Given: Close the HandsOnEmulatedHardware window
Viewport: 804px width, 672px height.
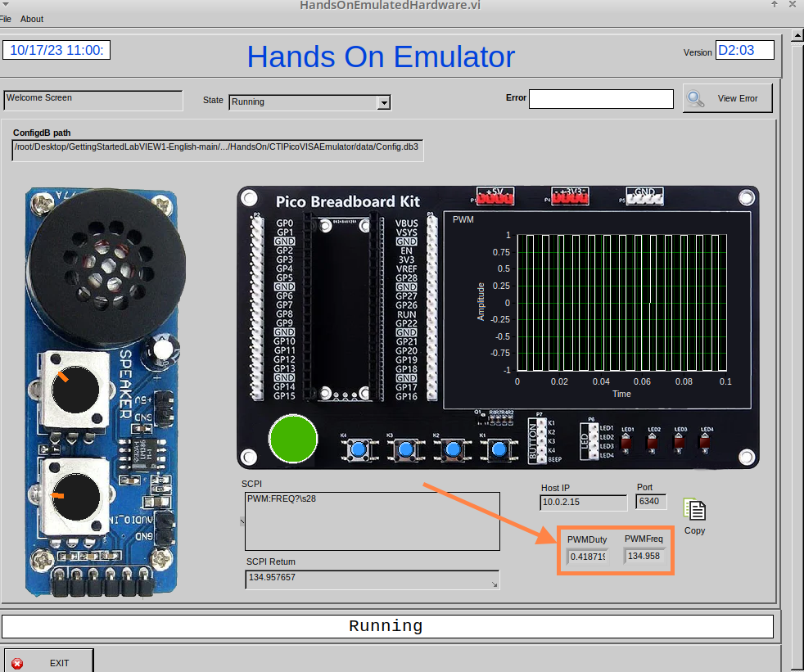Looking at the screenshot, I should pos(792,5).
